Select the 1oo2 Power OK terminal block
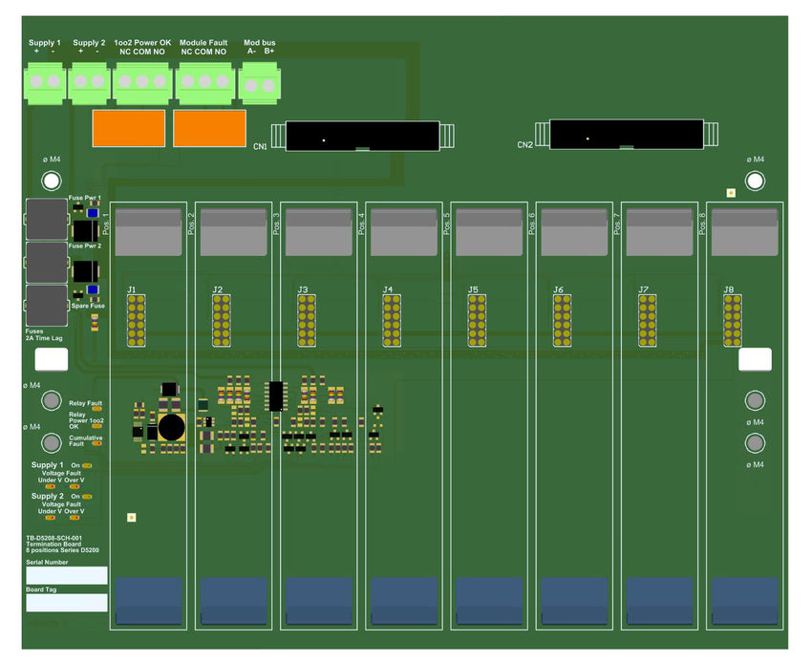Viewport: 812px width, 662px height. tap(142, 83)
